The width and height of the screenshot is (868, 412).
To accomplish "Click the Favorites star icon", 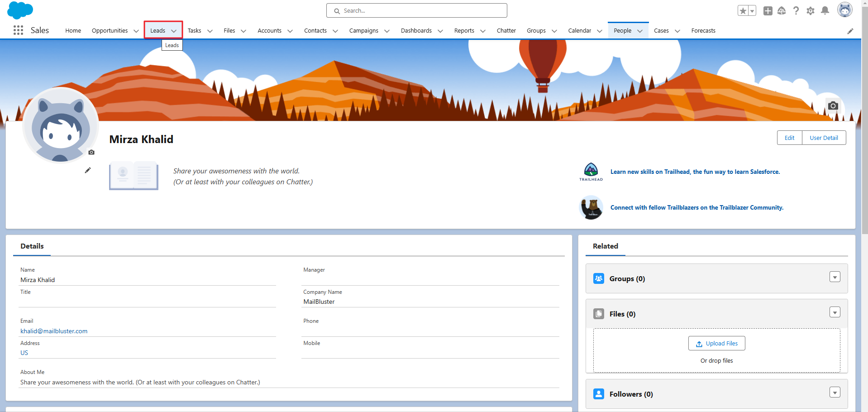I will click(x=743, y=11).
